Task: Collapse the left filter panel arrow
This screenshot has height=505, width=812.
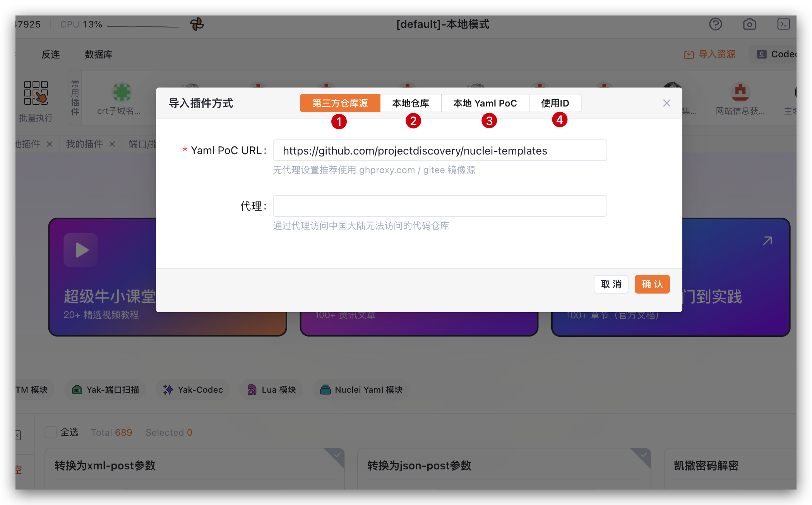Action: tap(18, 435)
